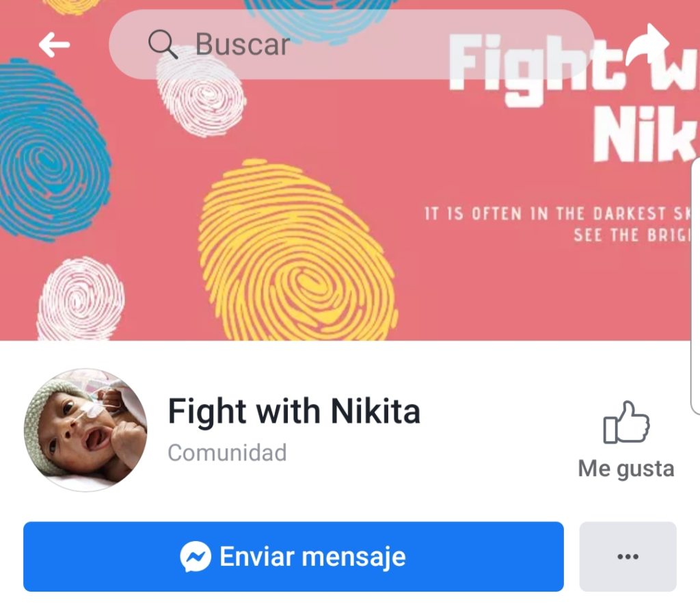
Task: Send a message with Enviar mensaje
Action: pos(293,557)
